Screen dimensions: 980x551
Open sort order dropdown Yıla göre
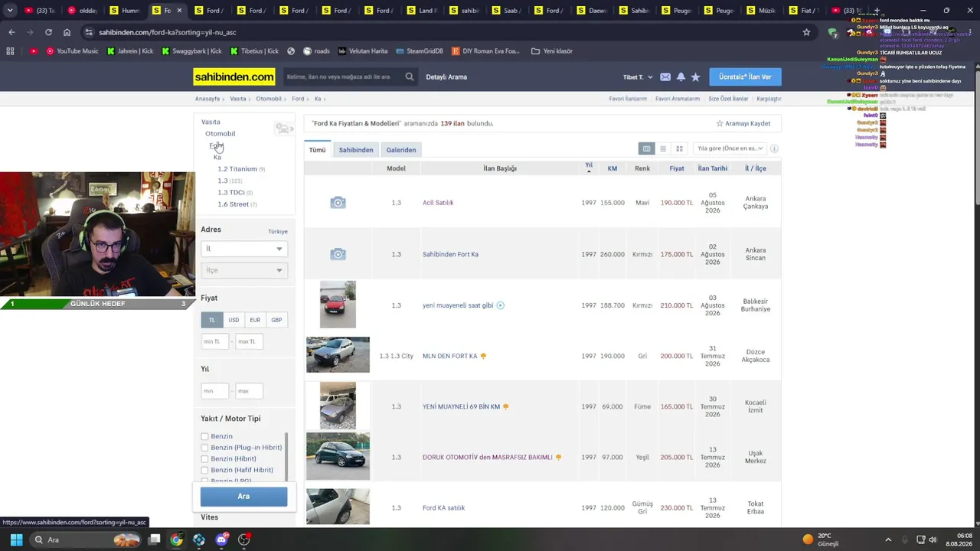tap(728, 148)
